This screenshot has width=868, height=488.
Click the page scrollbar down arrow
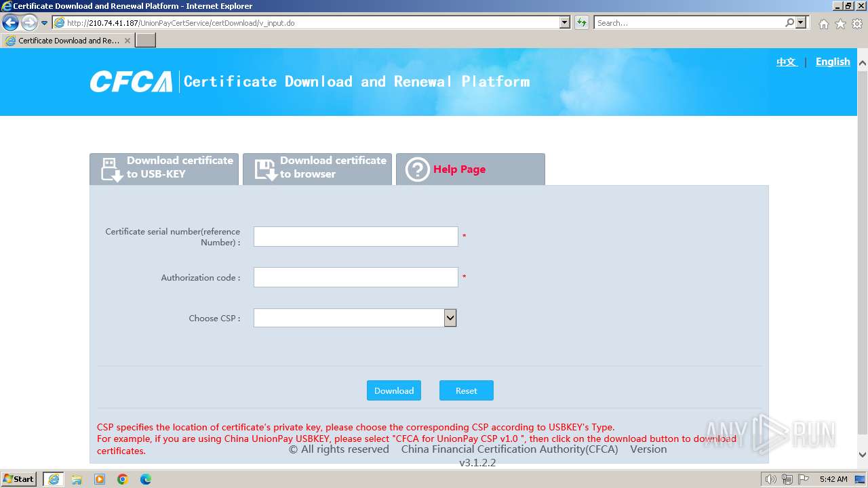pos(863,455)
